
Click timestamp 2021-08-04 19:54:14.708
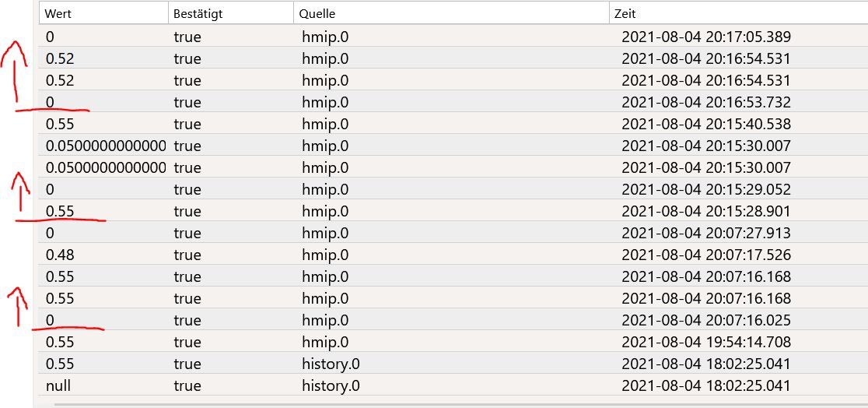[705, 342]
